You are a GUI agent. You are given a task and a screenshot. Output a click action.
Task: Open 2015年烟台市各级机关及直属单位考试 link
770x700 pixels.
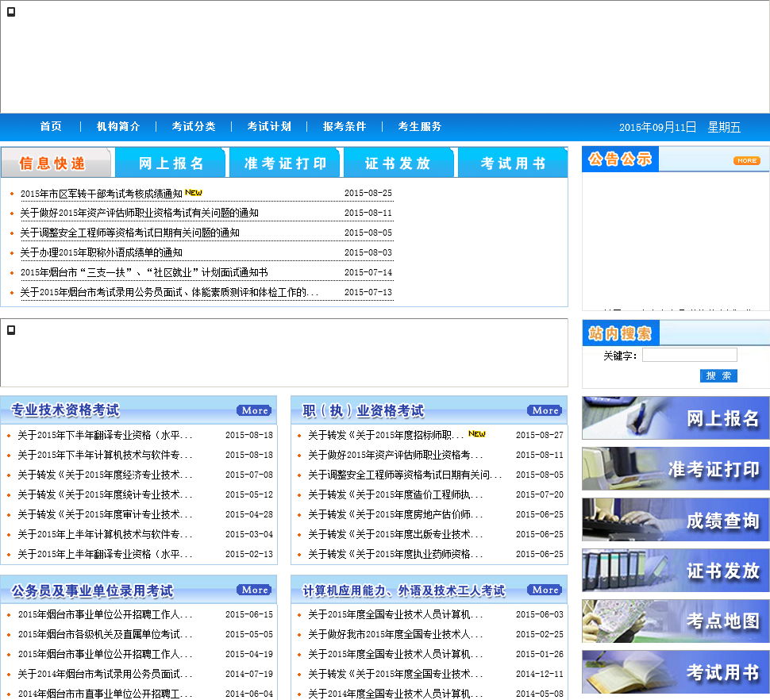(x=105, y=634)
